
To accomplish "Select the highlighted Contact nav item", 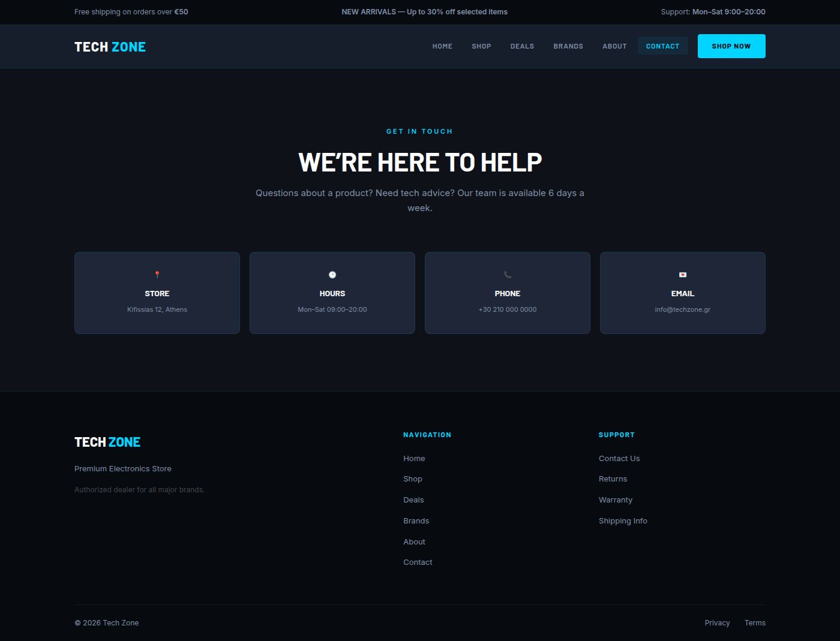I will pyautogui.click(x=662, y=46).
